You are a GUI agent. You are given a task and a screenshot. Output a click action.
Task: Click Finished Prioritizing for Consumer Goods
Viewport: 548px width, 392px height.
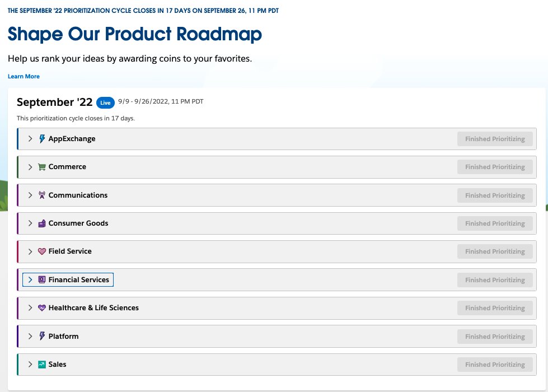click(495, 223)
